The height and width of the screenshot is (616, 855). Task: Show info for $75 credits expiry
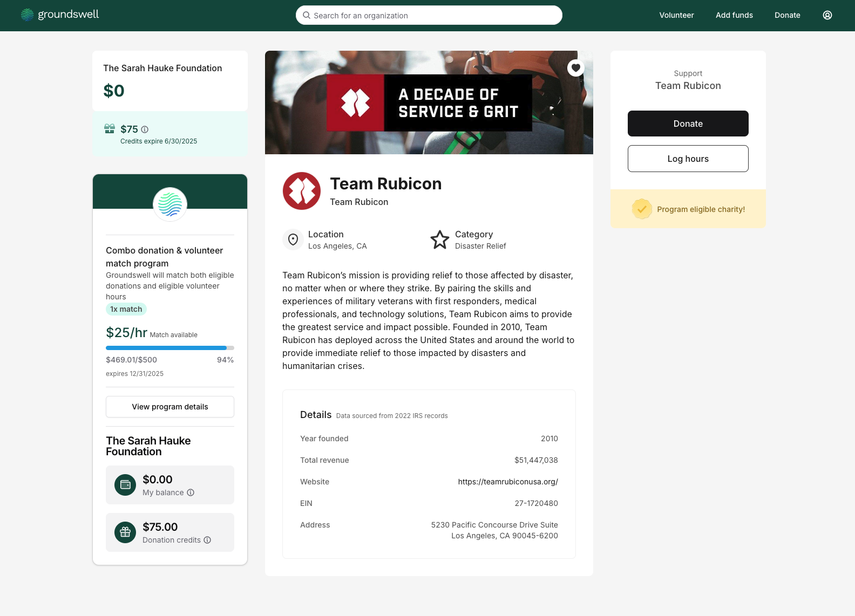145,129
